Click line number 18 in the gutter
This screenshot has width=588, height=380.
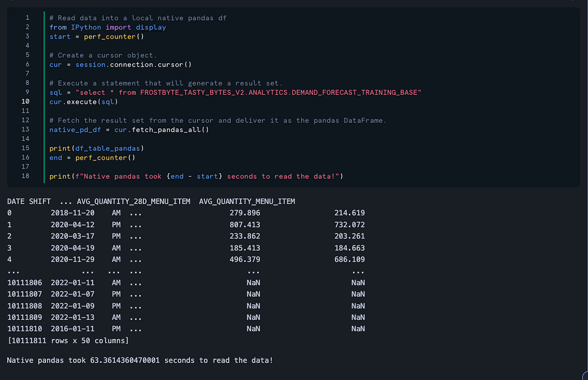(x=25, y=176)
